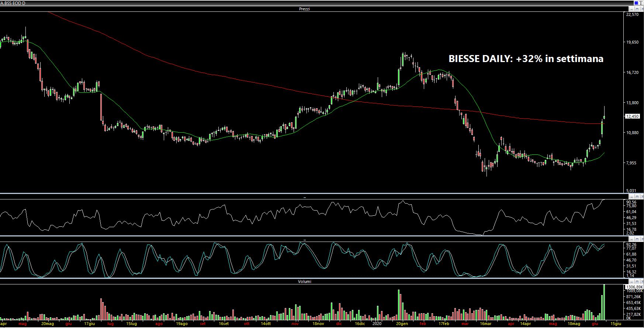The image size is (644, 328).
Task: Click the 61,04 indicator axis value
Action: (631, 212)
